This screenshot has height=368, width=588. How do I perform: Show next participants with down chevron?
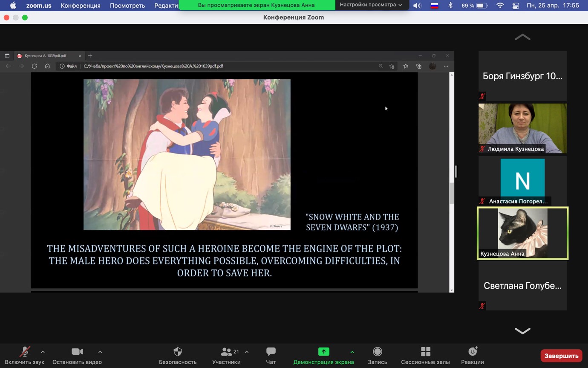522,331
